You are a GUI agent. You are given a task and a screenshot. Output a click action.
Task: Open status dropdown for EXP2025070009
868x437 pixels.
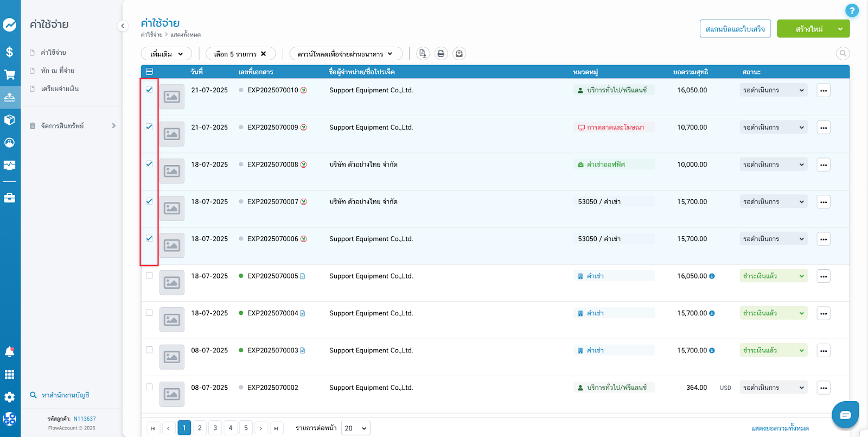click(x=773, y=128)
